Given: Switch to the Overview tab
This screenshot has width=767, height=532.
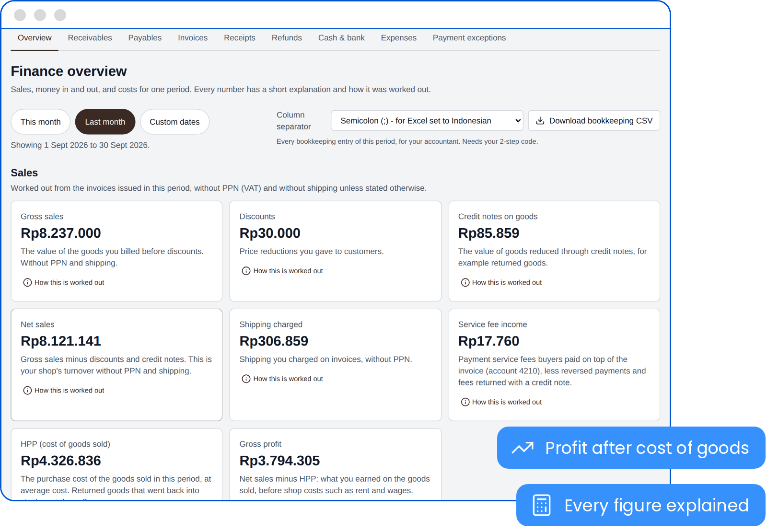Looking at the screenshot, I should click(35, 38).
